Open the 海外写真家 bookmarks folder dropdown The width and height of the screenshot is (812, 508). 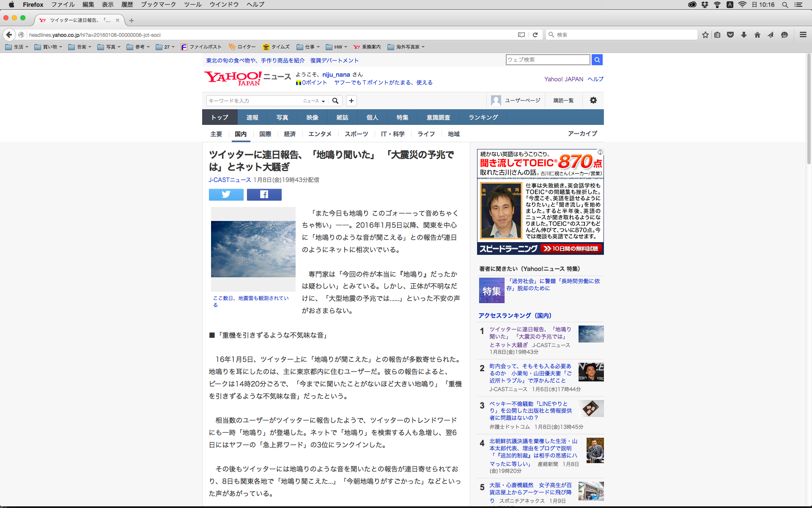[406, 47]
